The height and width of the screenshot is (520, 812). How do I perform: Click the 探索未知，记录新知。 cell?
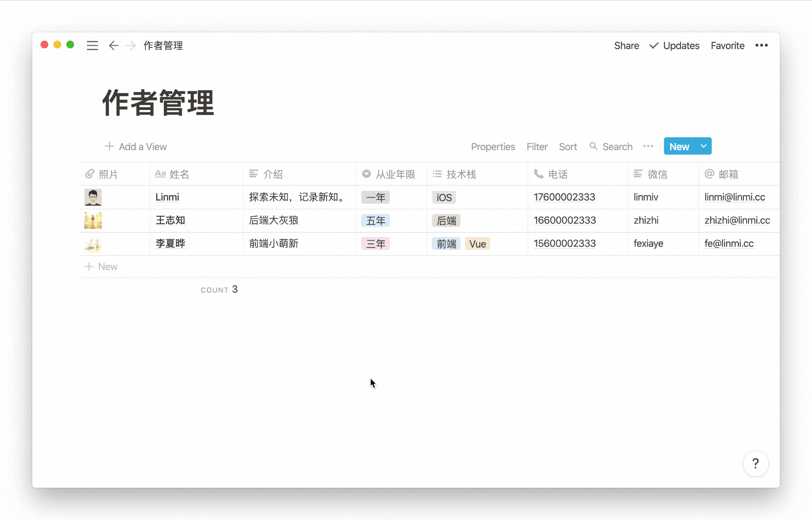tap(299, 197)
